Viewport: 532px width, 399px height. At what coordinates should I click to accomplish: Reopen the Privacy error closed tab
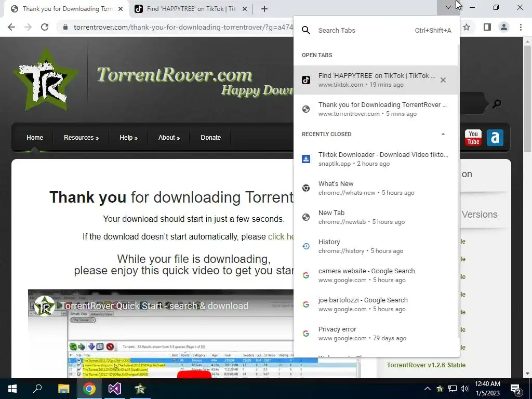pyautogui.click(x=376, y=334)
